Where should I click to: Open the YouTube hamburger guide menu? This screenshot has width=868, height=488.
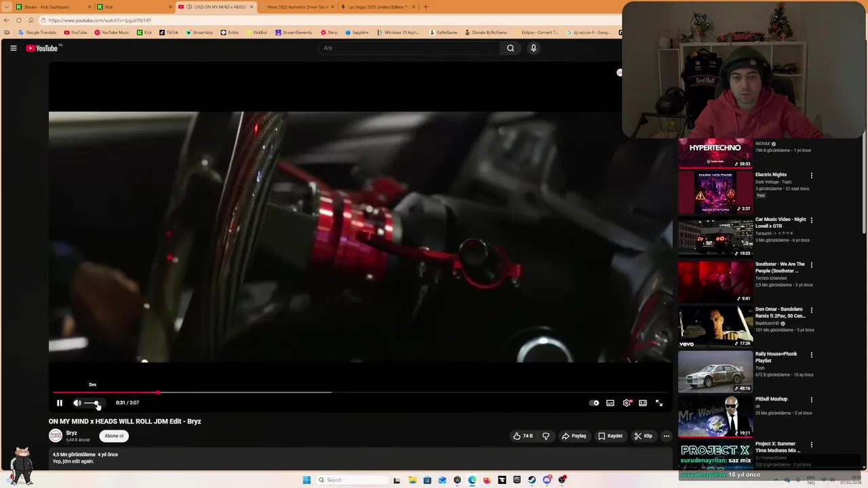click(x=13, y=48)
